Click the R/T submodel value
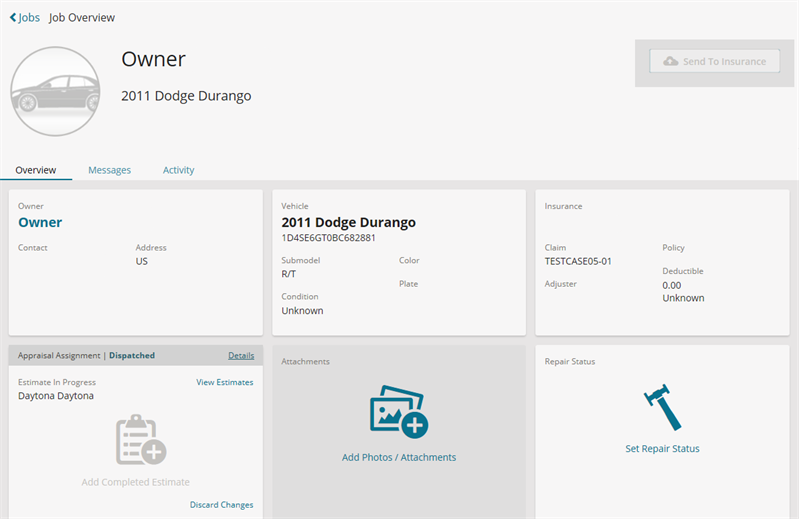 288,274
